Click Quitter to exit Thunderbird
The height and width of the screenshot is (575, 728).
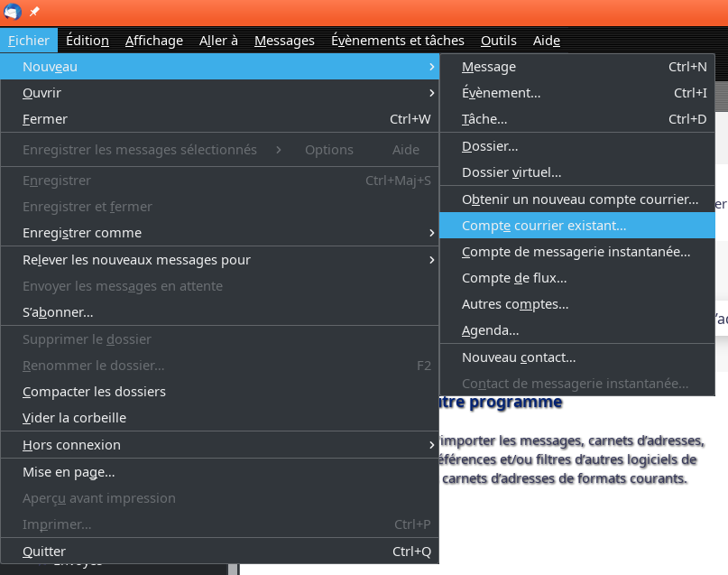click(44, 552)
